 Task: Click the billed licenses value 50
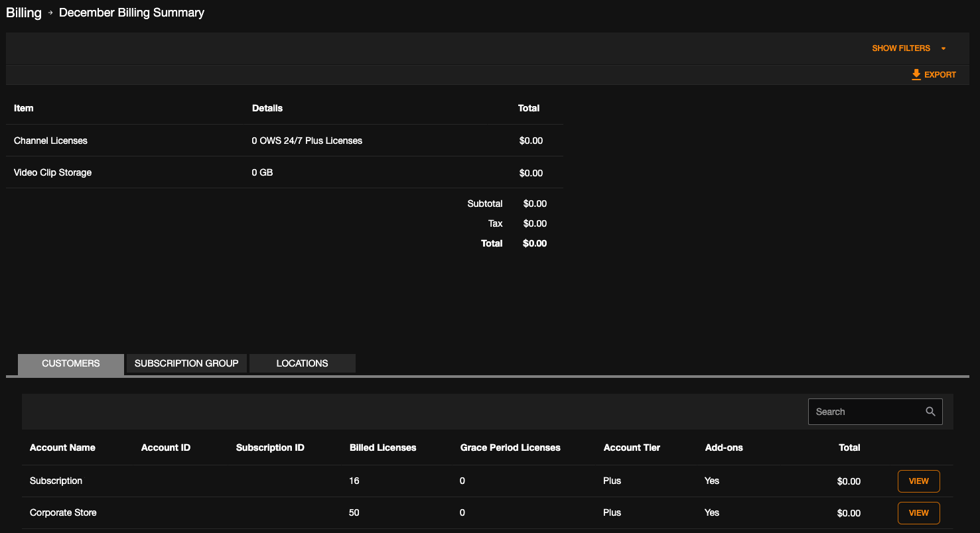tap(354, 512)
